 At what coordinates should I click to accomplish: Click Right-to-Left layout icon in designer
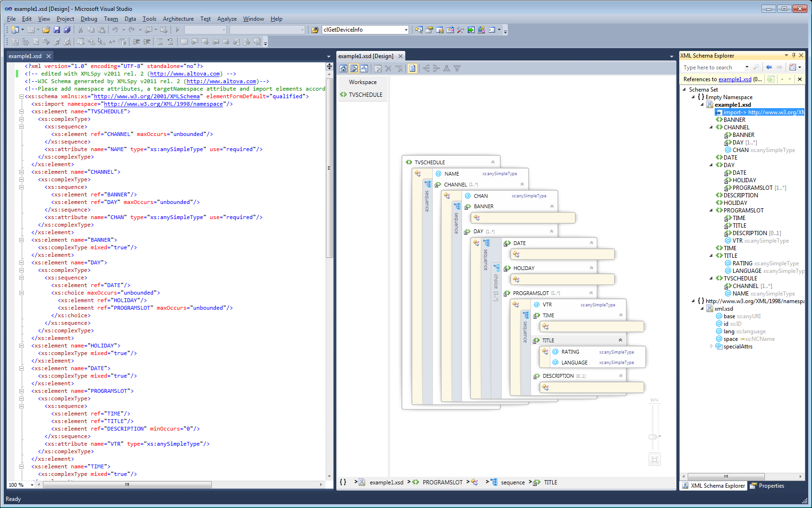tap(436, 68)
